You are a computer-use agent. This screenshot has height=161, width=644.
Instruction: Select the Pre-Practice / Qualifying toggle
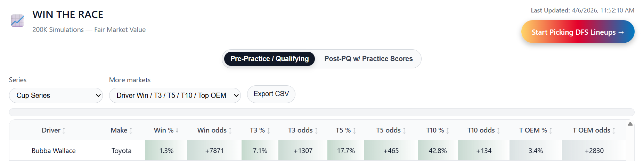click(x=269, y=59)
